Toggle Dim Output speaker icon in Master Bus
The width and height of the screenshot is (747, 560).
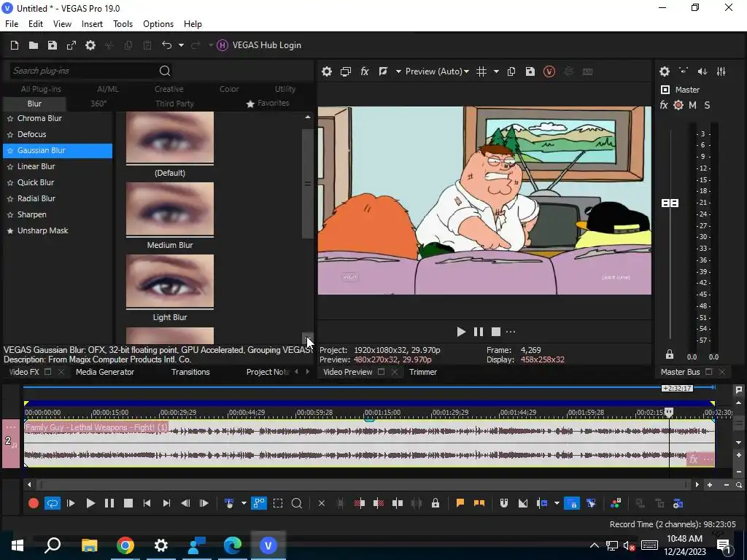click(x=703, y=71)
